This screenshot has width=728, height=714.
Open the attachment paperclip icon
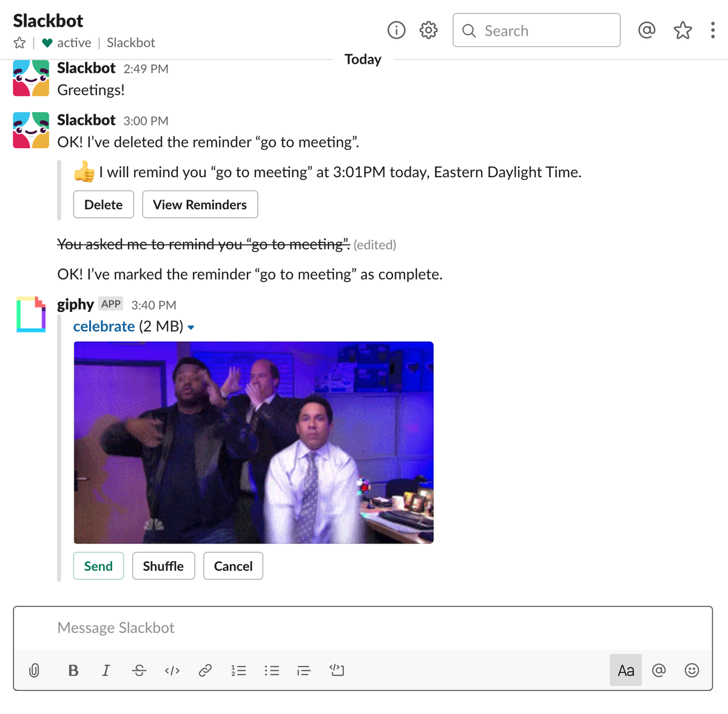coord(34,670)
